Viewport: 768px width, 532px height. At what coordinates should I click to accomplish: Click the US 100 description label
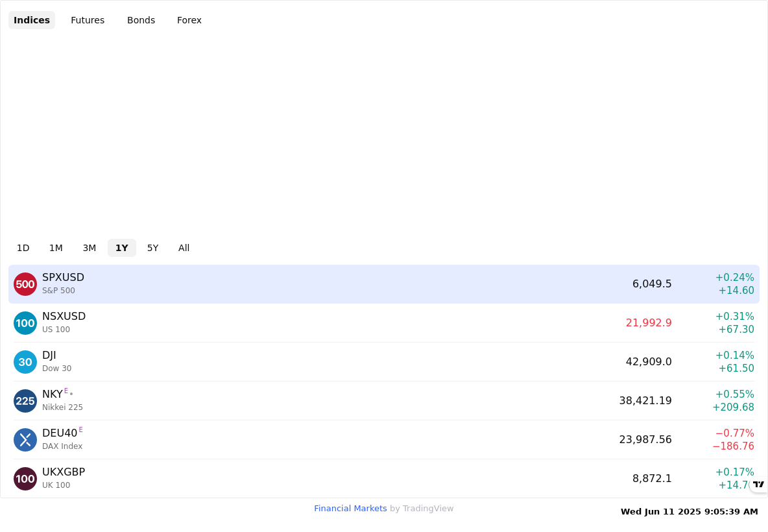tap(56, 329)
